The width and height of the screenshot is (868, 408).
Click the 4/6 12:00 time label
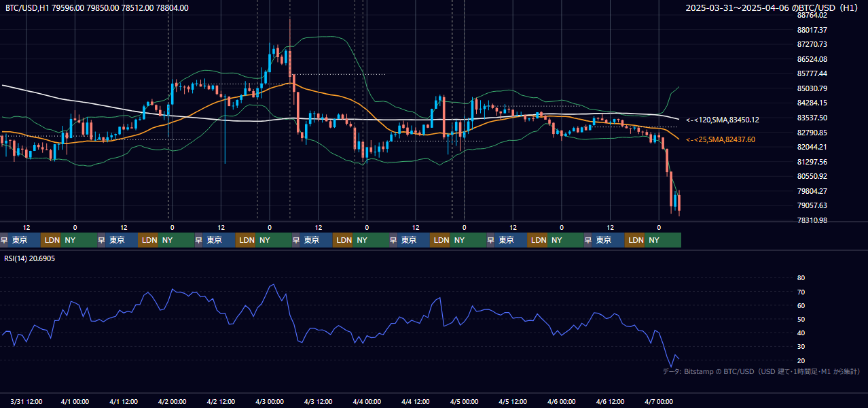610,401
